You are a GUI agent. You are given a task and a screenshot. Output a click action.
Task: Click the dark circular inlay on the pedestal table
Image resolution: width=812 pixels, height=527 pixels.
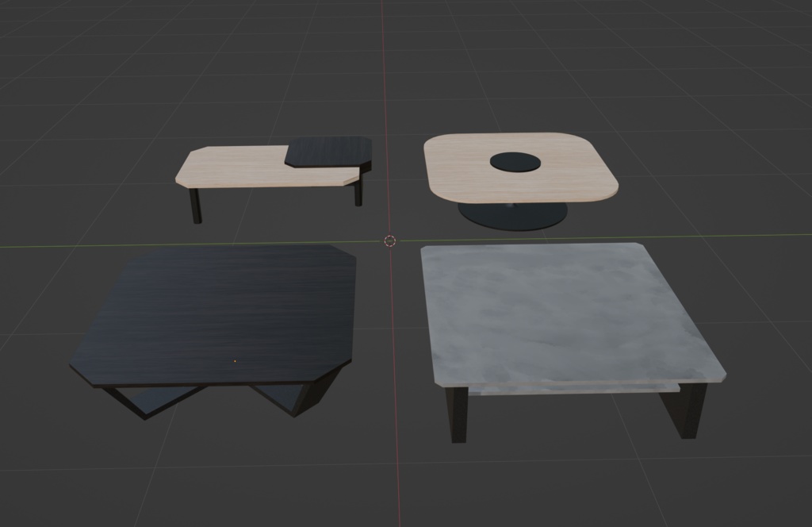pos(517,161)
